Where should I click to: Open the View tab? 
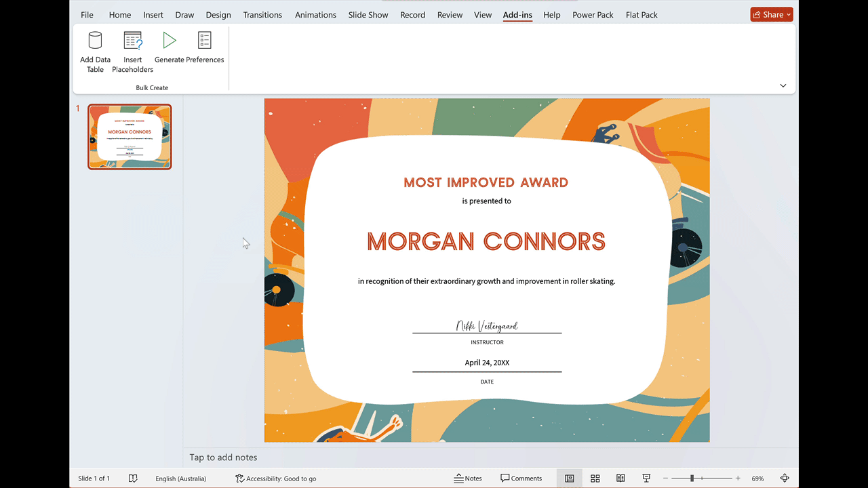483,15
